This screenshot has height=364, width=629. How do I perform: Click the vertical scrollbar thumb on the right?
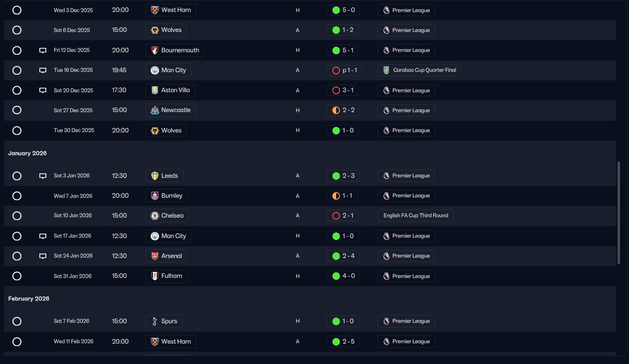coord(619,213)
